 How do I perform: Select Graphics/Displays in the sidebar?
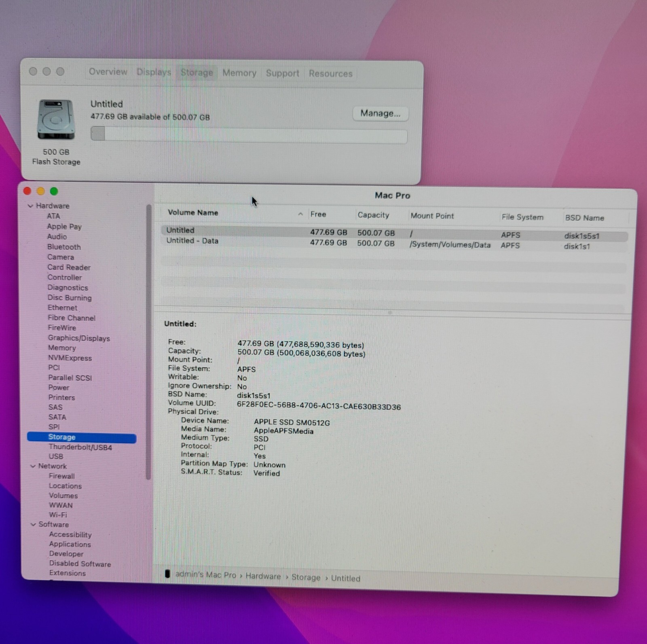point(79,338)
